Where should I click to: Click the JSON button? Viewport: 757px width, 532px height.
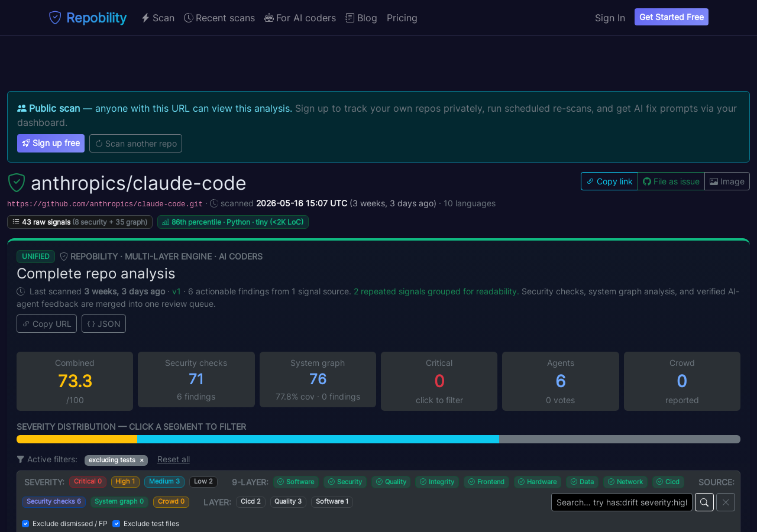(103, 324)
